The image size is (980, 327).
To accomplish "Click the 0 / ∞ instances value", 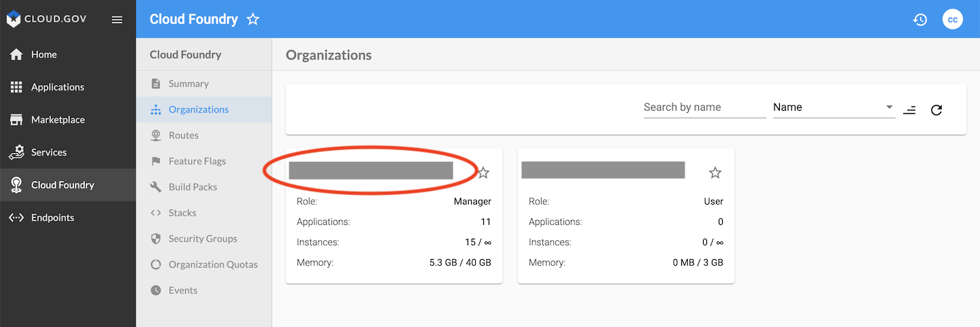I will click(713, 242).
